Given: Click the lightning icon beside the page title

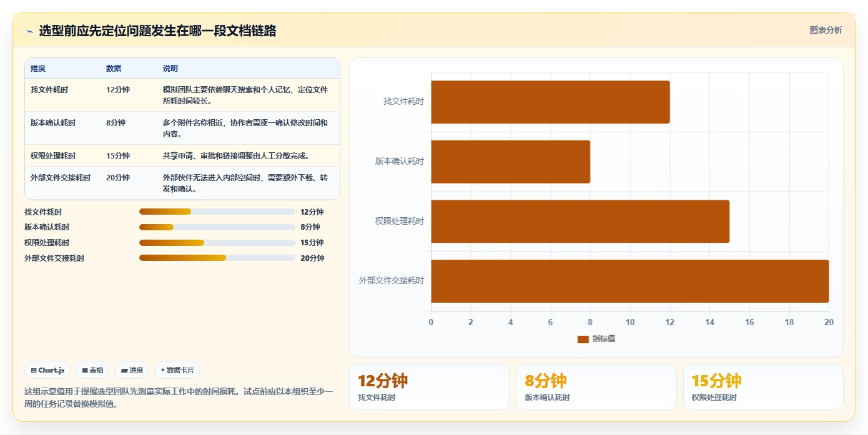Looking at the screenshot, I should click(29, 31).
